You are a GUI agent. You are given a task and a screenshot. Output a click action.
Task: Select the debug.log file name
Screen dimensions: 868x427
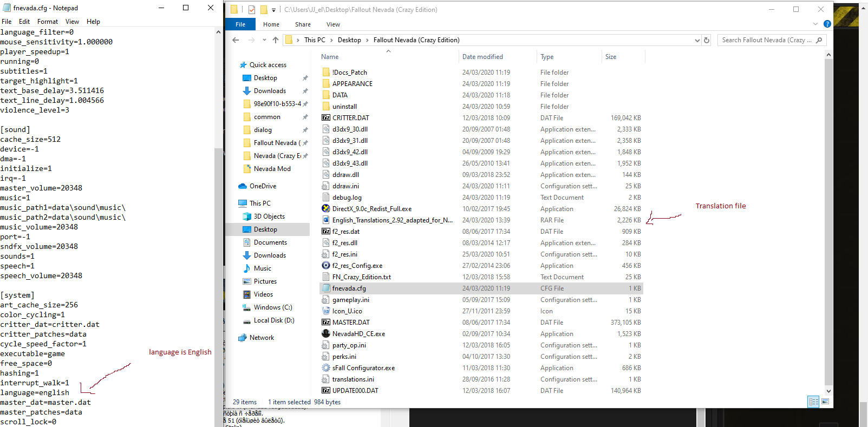tap(347, 198)
